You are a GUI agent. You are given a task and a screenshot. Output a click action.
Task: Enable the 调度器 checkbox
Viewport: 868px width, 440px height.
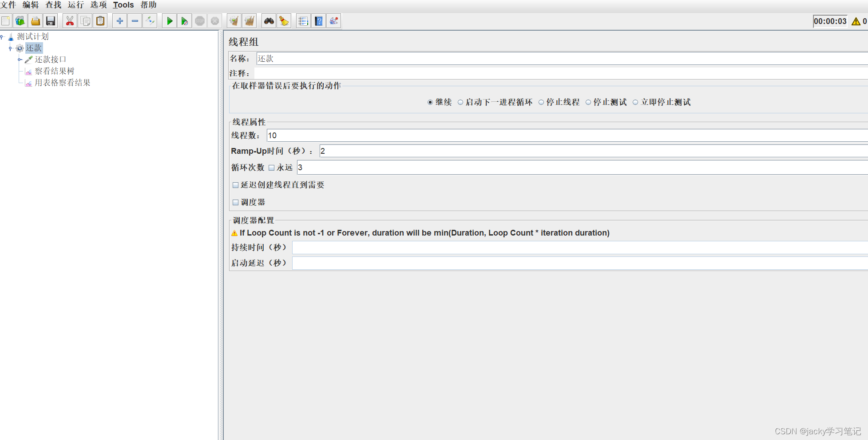235,202
